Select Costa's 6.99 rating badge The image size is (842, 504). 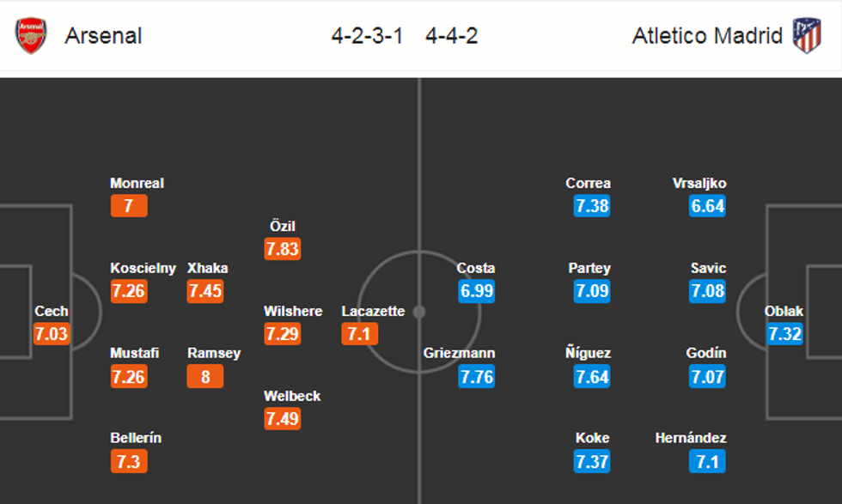tap(476, 291)
